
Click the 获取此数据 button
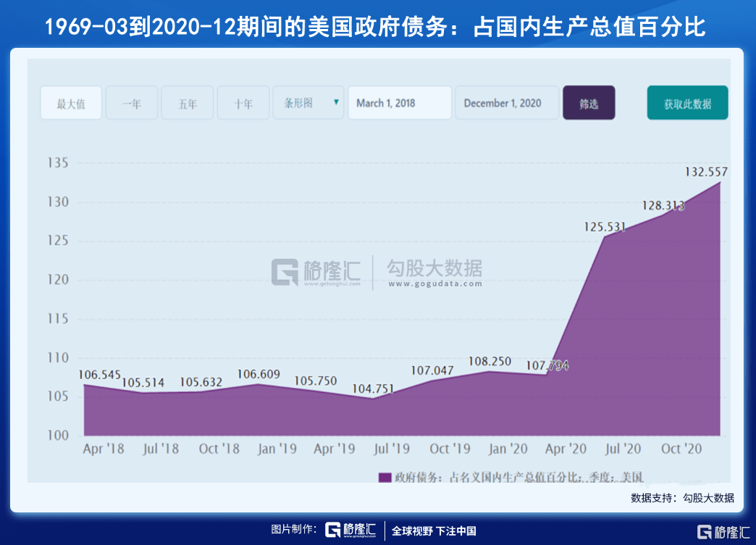coord(687,103)
